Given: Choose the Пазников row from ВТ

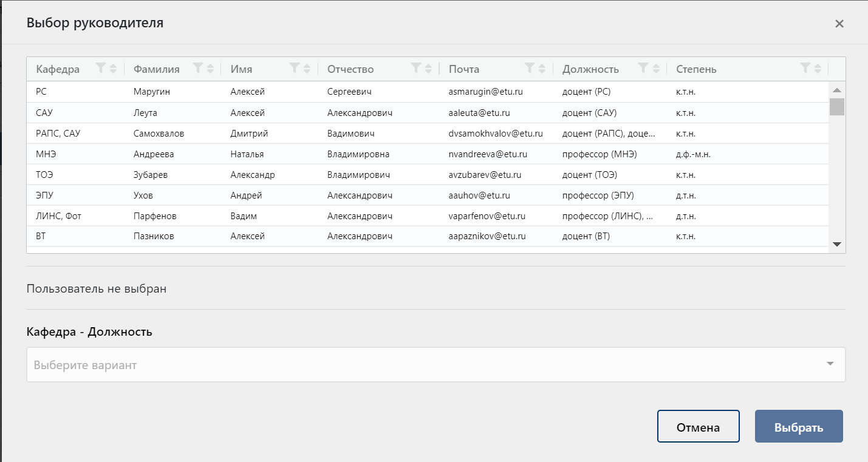Looking at the screenshot, I should [x=428, y=236].
